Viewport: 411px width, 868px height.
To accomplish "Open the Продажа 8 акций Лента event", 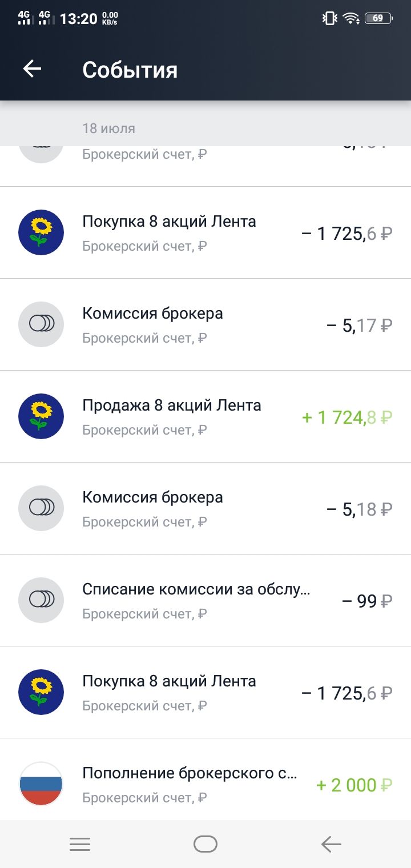I will (172, 405).
